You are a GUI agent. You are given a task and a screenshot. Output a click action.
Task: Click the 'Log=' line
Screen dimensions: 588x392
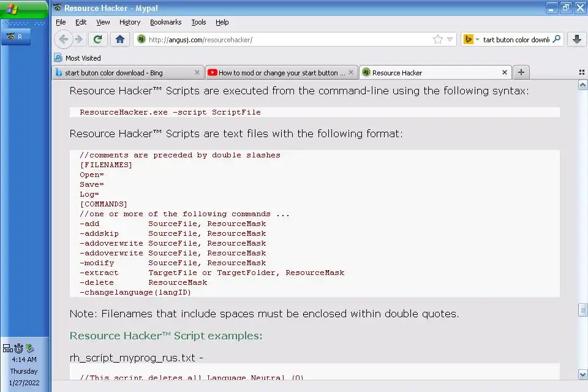coord(89,194)
